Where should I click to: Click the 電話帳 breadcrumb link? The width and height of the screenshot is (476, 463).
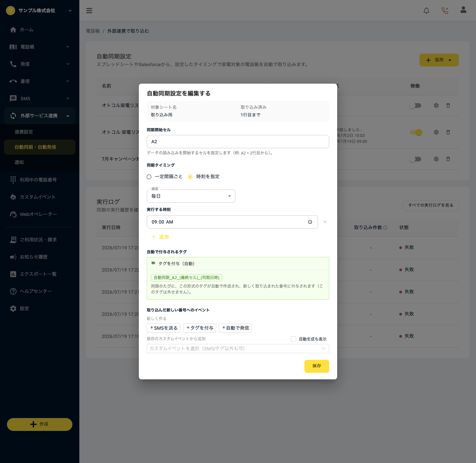tap(93, 31)
